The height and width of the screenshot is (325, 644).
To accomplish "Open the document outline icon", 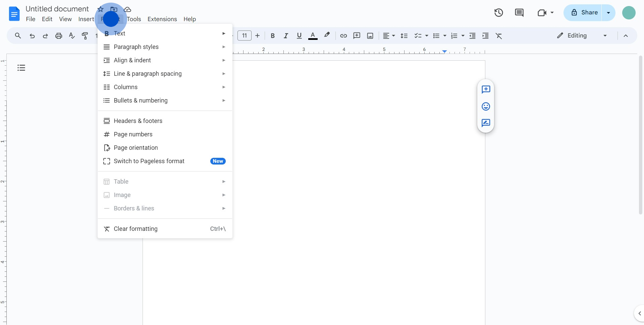I will [x=21, y=67].
